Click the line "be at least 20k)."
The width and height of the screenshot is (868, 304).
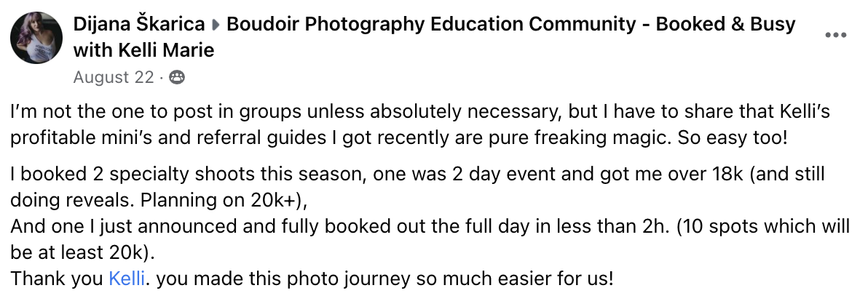pos(84,252)
